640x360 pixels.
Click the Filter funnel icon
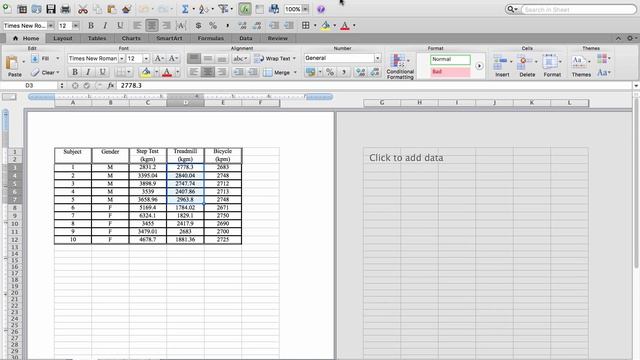[223, 9]
